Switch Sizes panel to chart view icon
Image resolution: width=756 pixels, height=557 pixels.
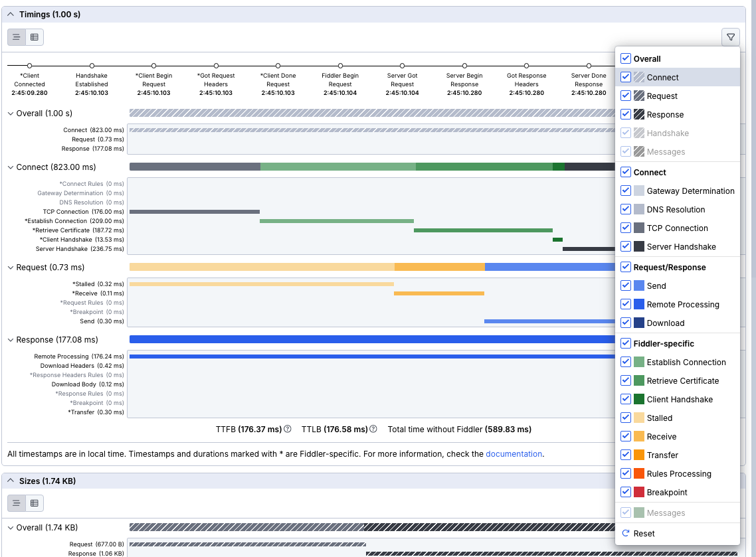(17, 503)
